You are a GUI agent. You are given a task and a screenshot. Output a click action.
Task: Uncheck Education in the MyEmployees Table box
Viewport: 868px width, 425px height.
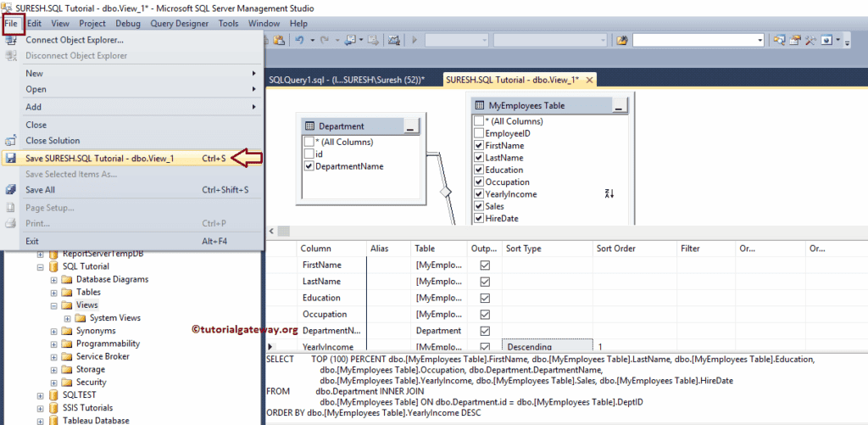(x=479, y=170)
